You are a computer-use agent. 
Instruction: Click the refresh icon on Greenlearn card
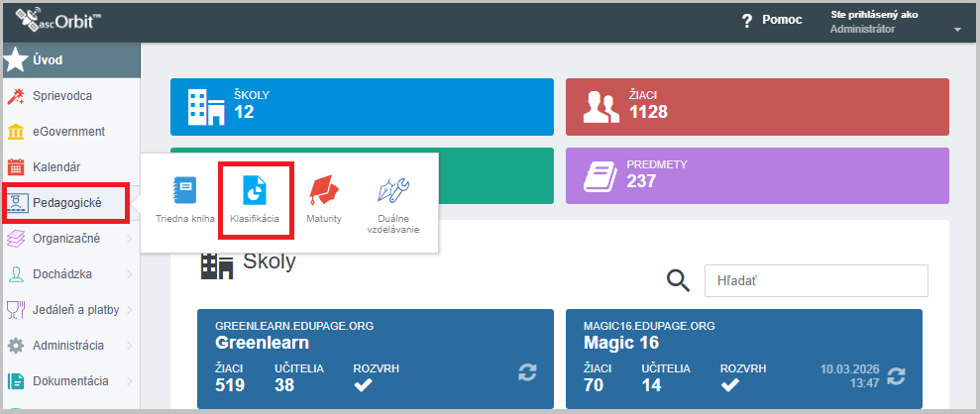click(528, 372)
